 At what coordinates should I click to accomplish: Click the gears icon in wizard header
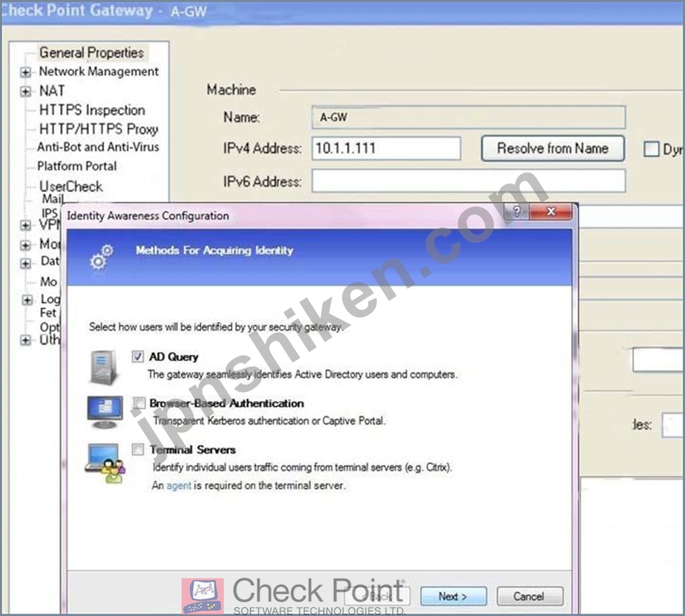point(101,257)
